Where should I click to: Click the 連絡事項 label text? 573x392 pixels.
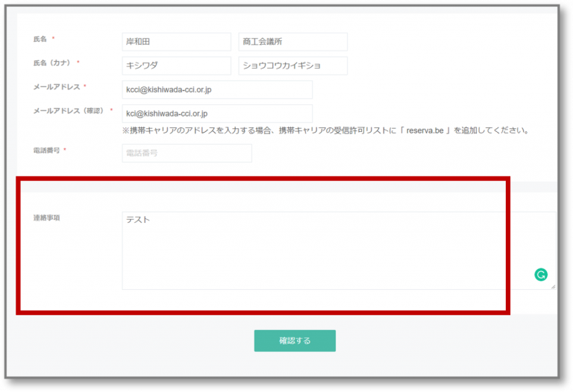click(46, 218)
